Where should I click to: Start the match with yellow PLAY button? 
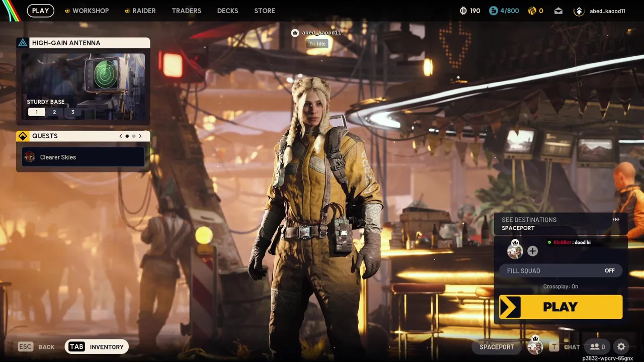click(x=560, y=307)
